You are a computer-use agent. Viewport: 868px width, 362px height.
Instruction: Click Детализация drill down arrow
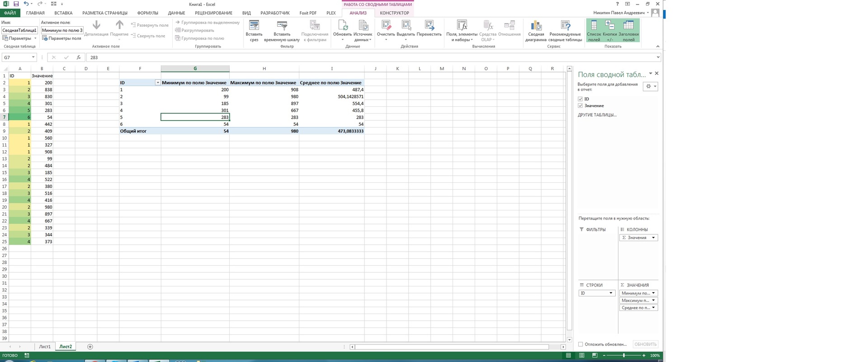(96, 28)
